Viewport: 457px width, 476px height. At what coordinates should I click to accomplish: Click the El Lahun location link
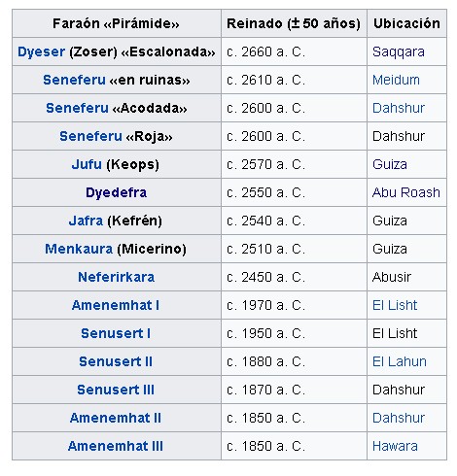coord(400,361)
